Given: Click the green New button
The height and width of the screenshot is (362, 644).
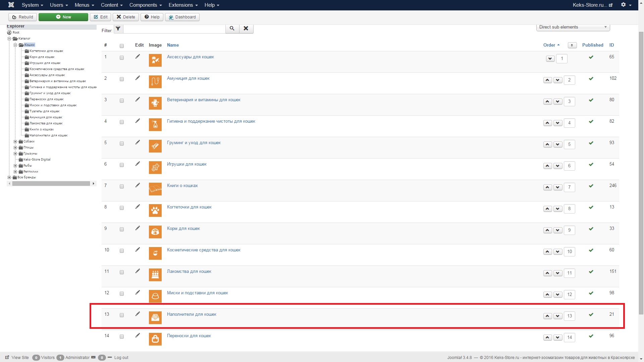Looking at the screenshot, I should 63,17.
